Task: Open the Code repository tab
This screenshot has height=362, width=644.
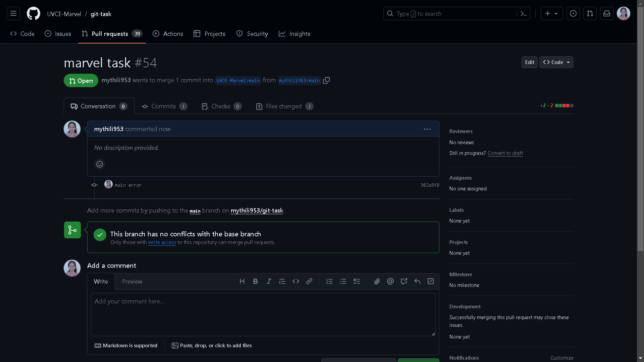Action: tap(22, 34)
